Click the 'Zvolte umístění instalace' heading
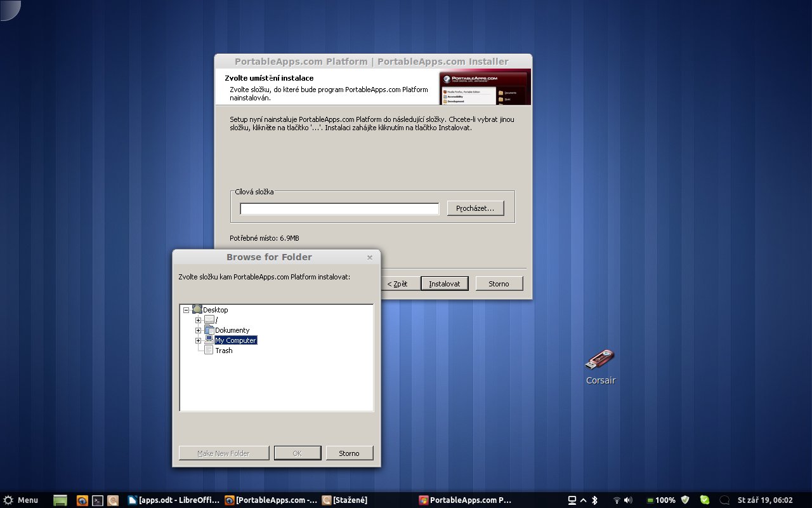Viewport: 812px width, 508px height. coord(269,78)
